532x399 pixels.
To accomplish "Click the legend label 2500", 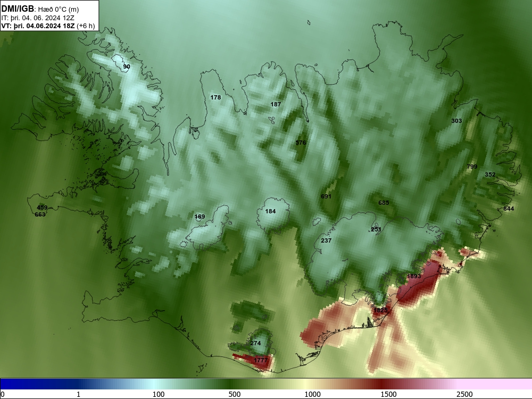I will click(464, 394).
